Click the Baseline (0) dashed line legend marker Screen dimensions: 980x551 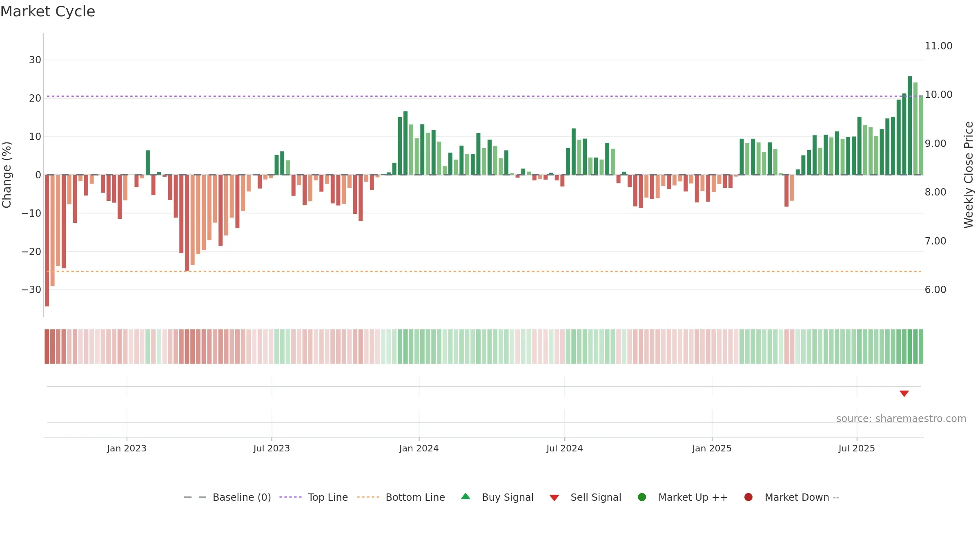[x=195, y=497]
